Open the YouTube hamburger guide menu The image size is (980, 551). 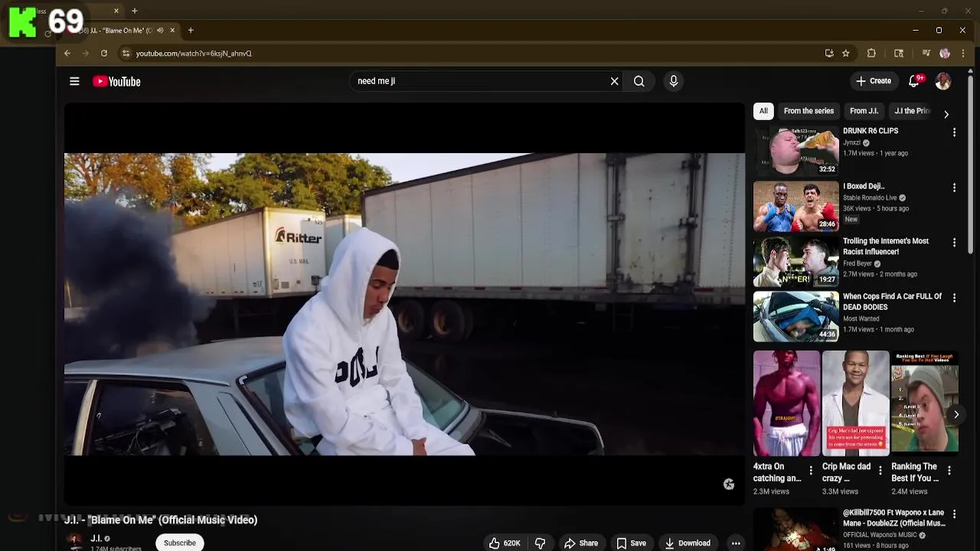[74, 81]
